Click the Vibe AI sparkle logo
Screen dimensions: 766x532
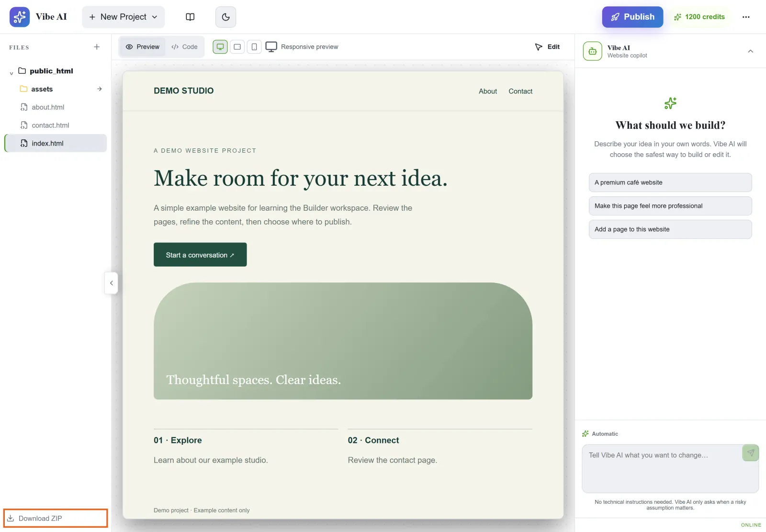(x=20, y=17)
